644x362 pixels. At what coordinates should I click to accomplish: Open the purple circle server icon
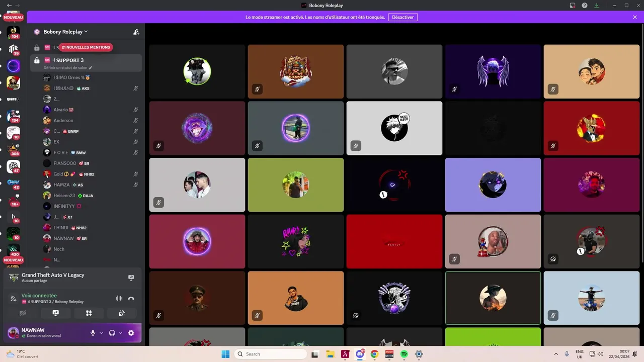(14, 66)
